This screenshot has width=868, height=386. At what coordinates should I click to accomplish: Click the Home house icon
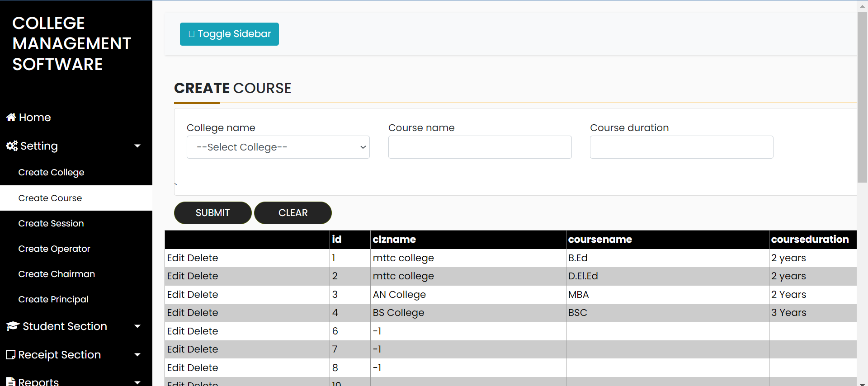tap(11, 118)
